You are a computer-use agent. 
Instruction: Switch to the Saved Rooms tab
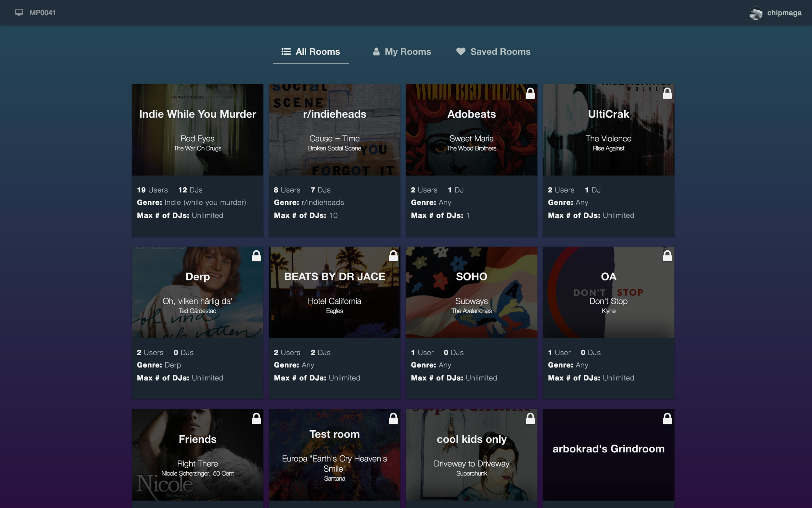tap(493, 52)
